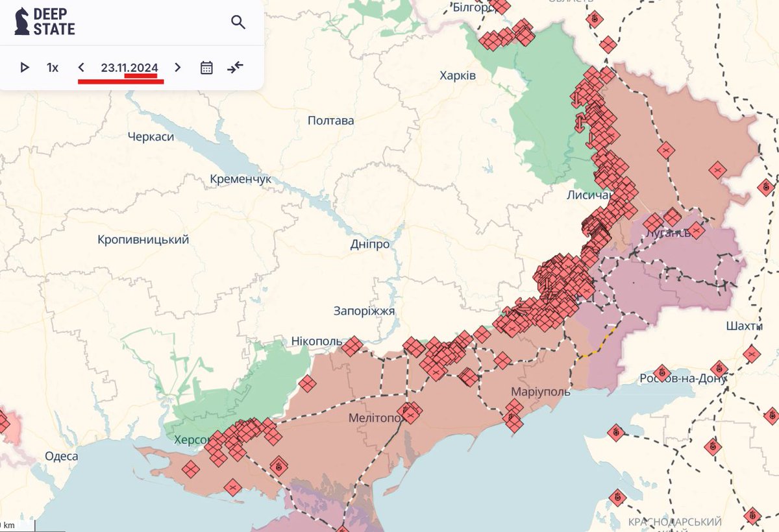The image size is (779, 532).
Task: Click the Херсон city label
Action: point(193,440)
